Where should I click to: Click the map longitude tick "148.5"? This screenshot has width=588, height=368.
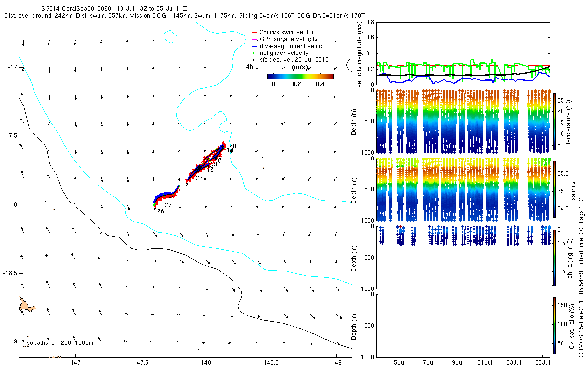[x=271, y=362]
